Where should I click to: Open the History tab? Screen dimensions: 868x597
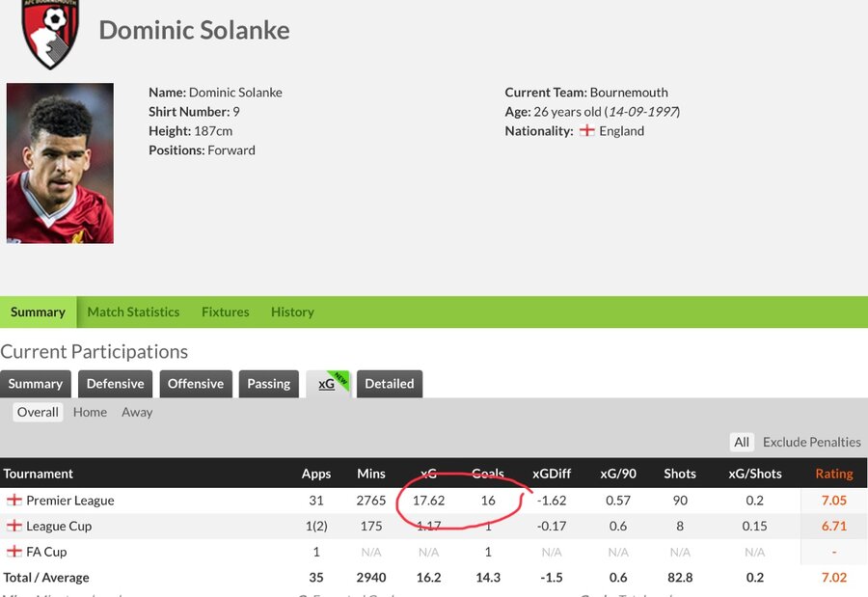292,312
